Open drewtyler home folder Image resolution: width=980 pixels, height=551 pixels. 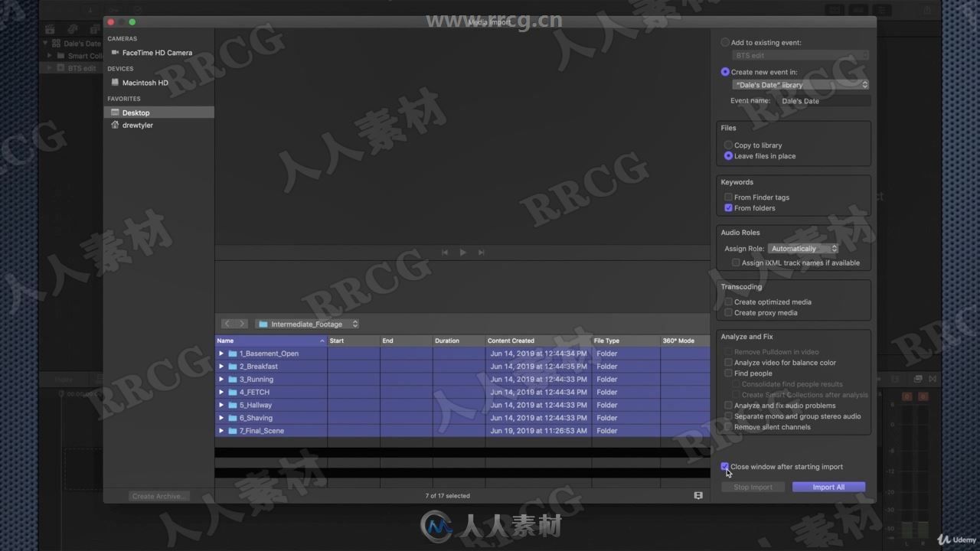click(137, 125)
